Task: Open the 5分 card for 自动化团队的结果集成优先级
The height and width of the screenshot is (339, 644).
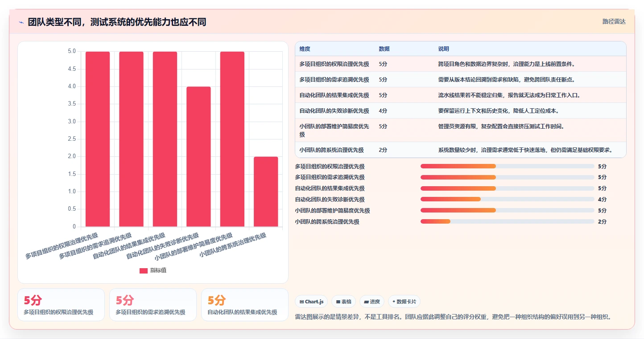Action: pyautogui.click(x=245, y=305)
